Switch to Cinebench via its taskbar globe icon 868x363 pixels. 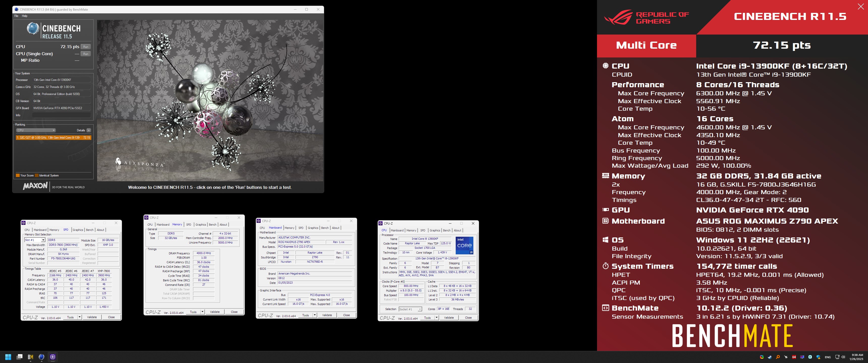click(41, 357)
